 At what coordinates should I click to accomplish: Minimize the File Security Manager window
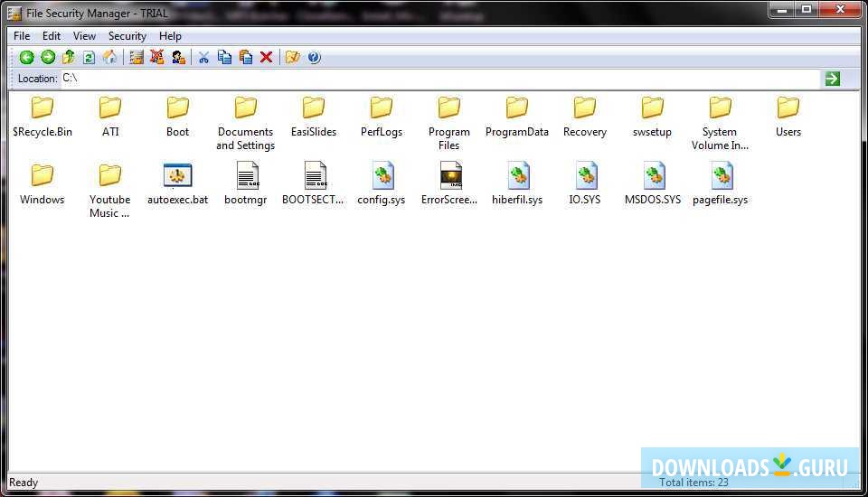point(781,9)
